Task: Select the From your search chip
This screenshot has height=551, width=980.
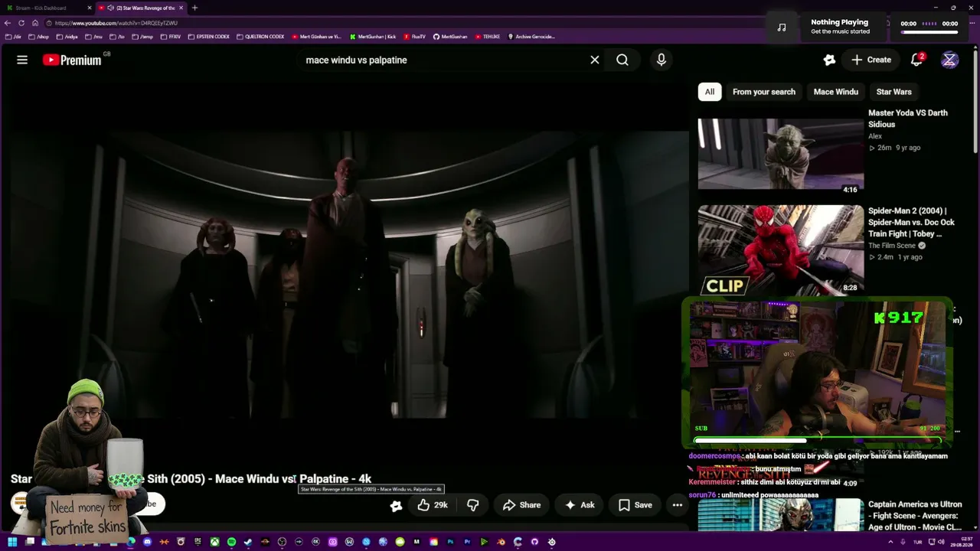Action: click(x=764, y=92)
